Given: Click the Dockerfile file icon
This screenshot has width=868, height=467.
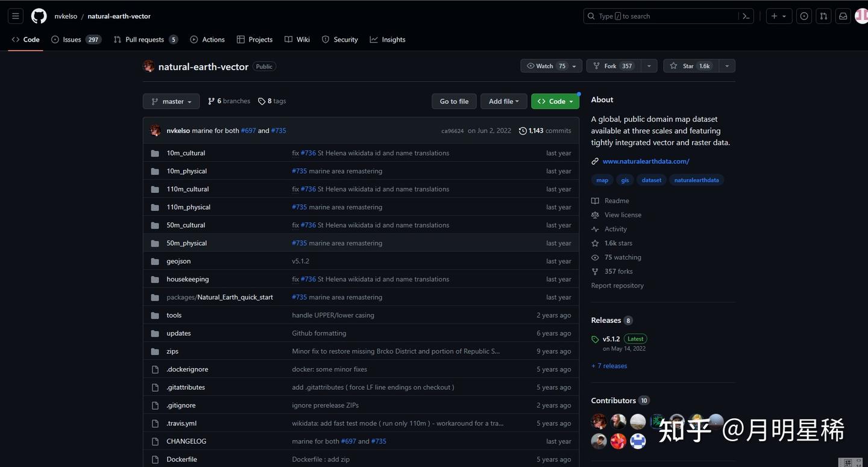Looking at the screenshot, I should [155, 460].
